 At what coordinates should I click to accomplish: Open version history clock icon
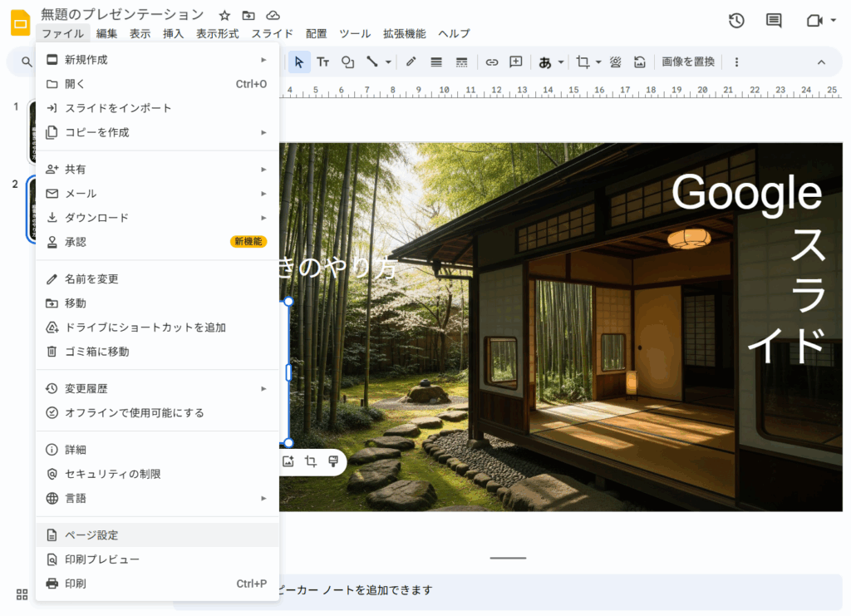click(736, 21)
